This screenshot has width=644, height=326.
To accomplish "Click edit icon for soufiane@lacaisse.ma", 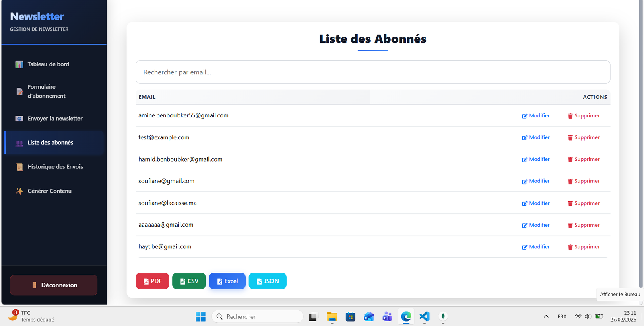I will [524, 203].
